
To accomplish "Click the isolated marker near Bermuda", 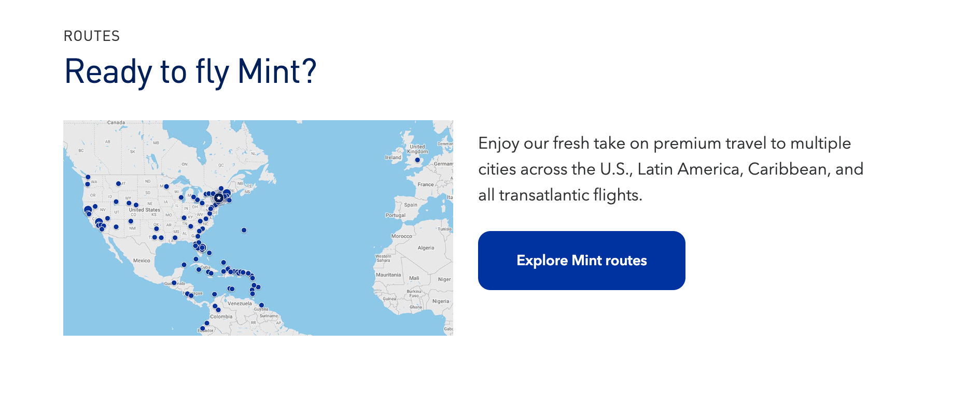I will tap(244, 229).
